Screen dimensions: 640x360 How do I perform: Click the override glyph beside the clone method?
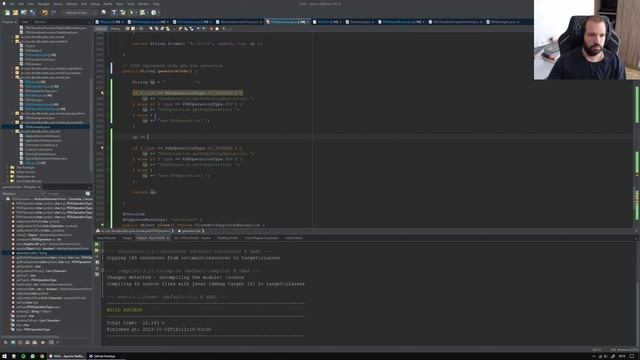pos(102,225)
